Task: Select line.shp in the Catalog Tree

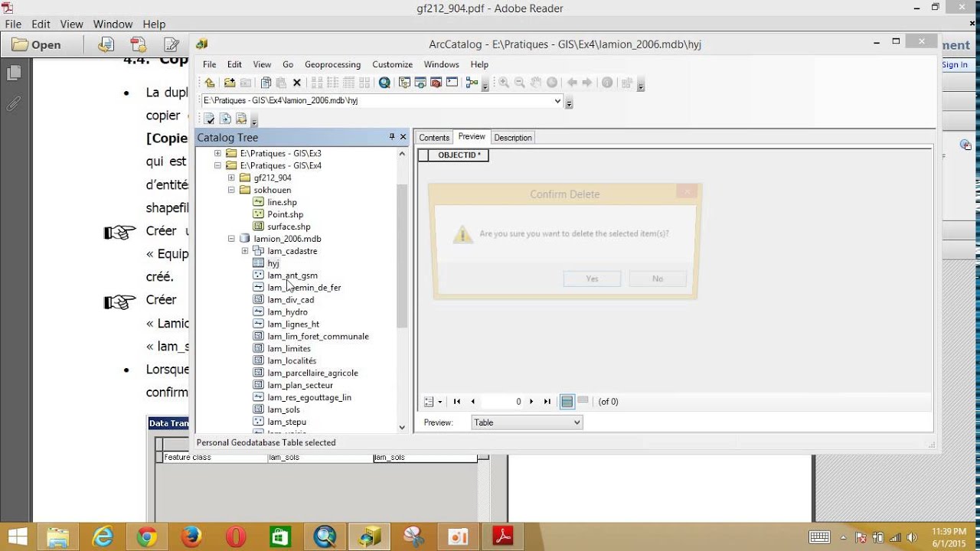Action: (282, 202)
